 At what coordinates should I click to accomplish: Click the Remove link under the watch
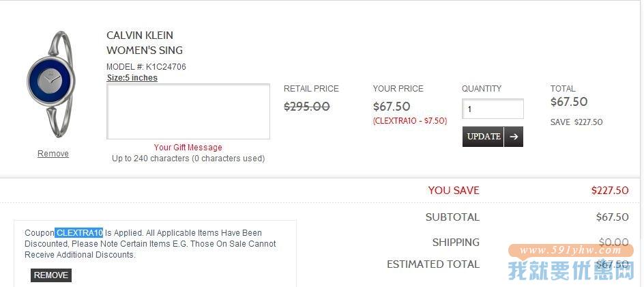[53, 153]
